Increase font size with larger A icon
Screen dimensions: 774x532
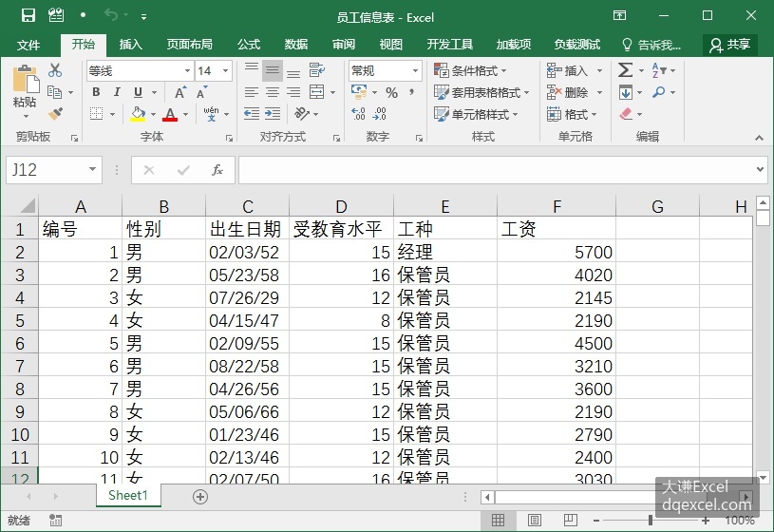179,92
